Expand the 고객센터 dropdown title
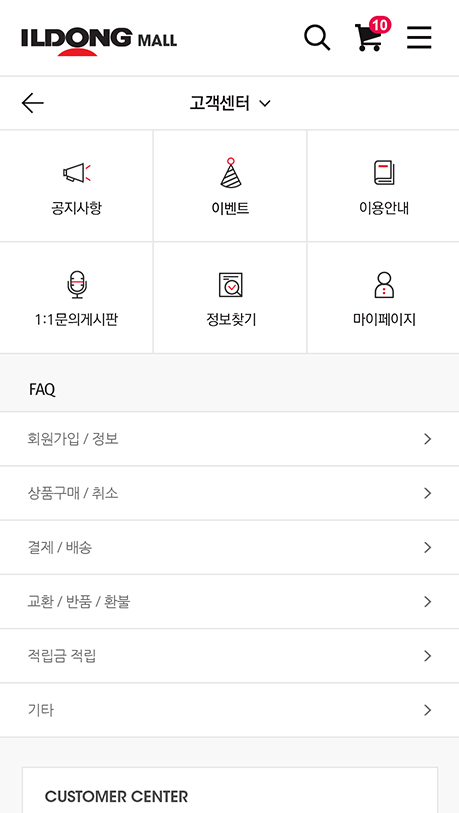The image size is (459, 813). point(230,103)
